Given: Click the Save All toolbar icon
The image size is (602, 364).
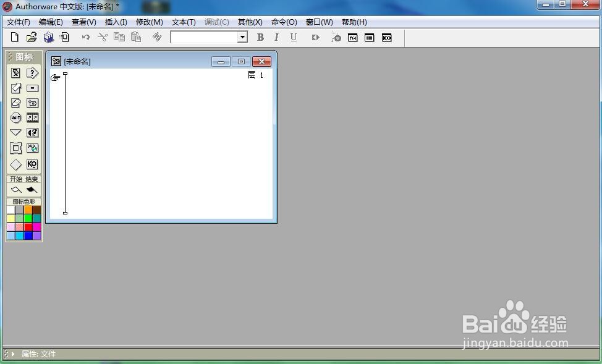Looking at the screenshot, I should pos(48,37).
